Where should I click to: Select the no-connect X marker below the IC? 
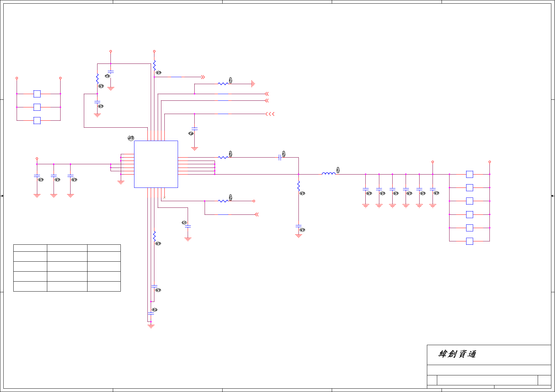[164, 197]
